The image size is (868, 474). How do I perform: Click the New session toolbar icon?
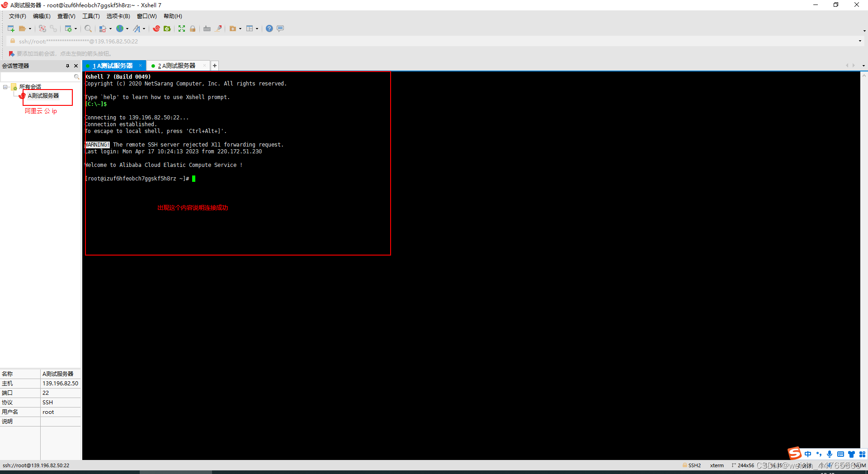[x=11, y=28]
